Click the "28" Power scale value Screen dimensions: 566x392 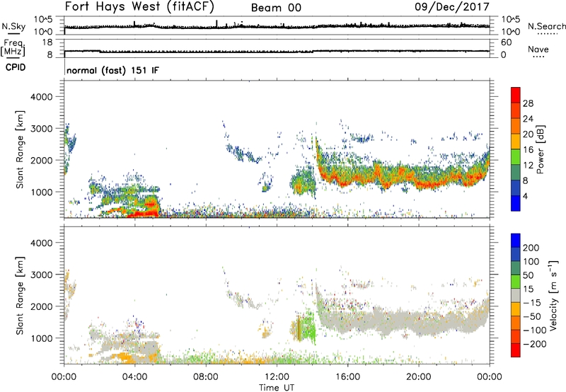point(528,103)
